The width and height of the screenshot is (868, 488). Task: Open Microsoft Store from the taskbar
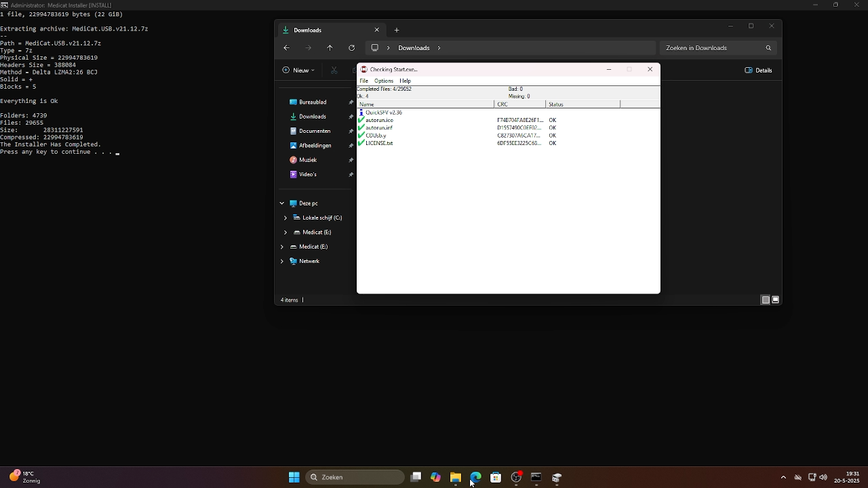pyautogui.click(x=496, y=477)
